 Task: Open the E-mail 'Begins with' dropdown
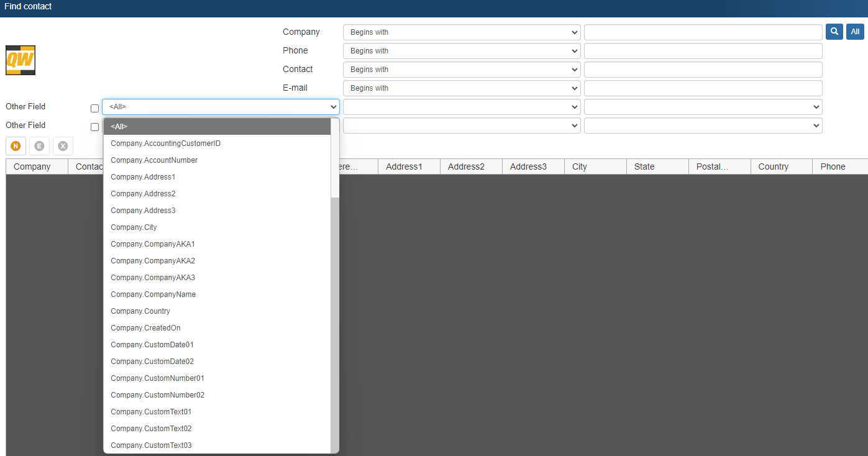coord(462,88)
